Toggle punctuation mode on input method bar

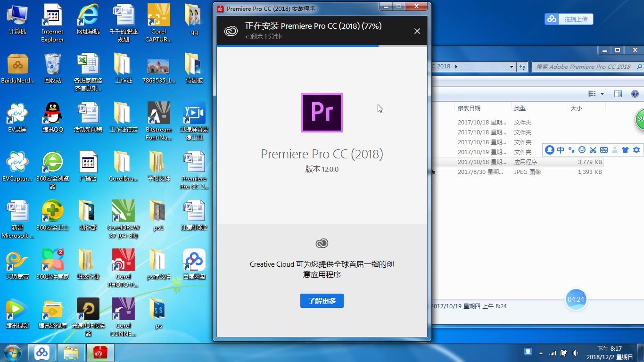[x=571, y=149]
